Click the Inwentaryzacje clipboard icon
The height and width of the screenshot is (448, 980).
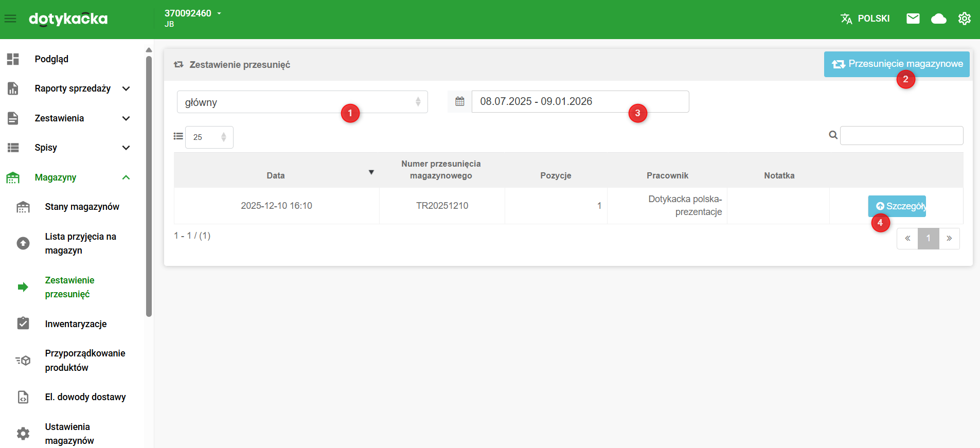(x=23, y=324)
